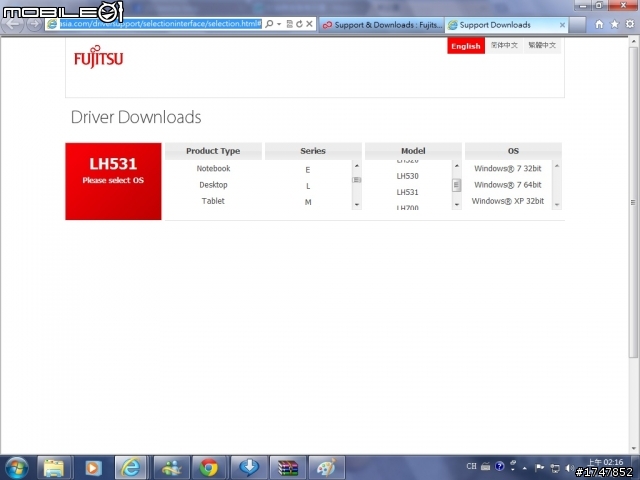Open Windows Explorer from taskbar
The image size is (640, 480).
[x=55, y=468]
